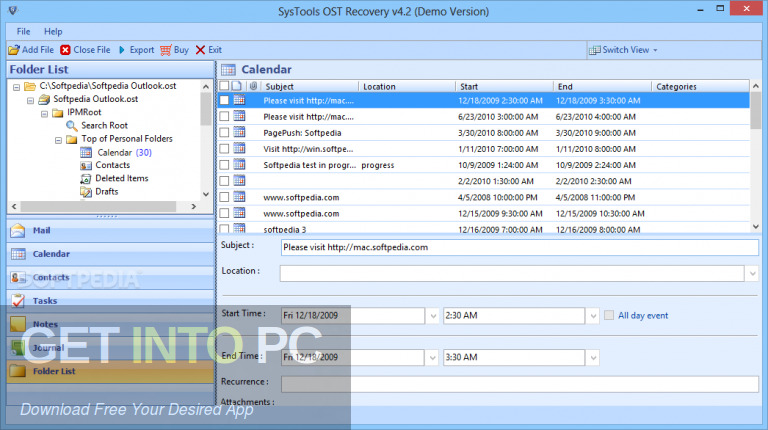Viewport: 768px width, 430px height.
Task: Select Calendar (30) in folder tree
Action: pyautogui.click(x=124, y=153)
